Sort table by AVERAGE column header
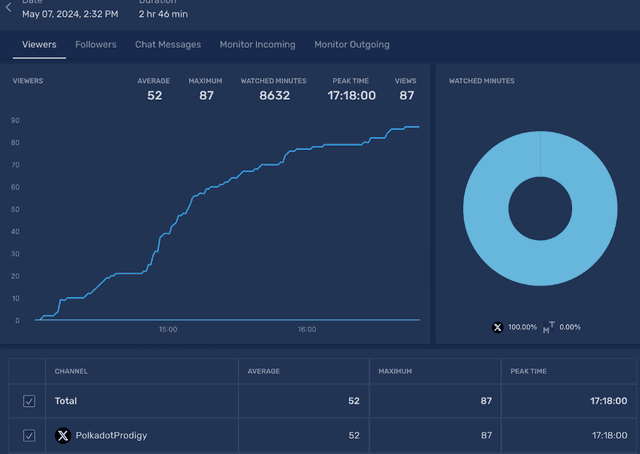Screen dimensions: 640x454 tap(264, 371)
